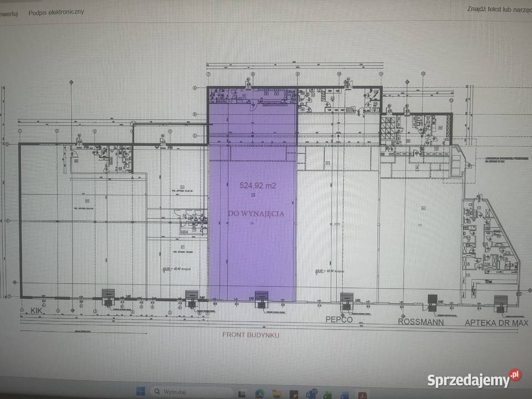
Task: Open the dark yellow-edged taskbar app icon
Action: pos(293,393)
